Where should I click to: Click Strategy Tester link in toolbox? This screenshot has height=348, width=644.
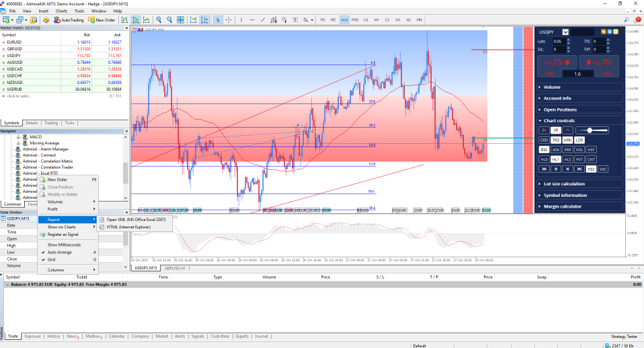624,337
